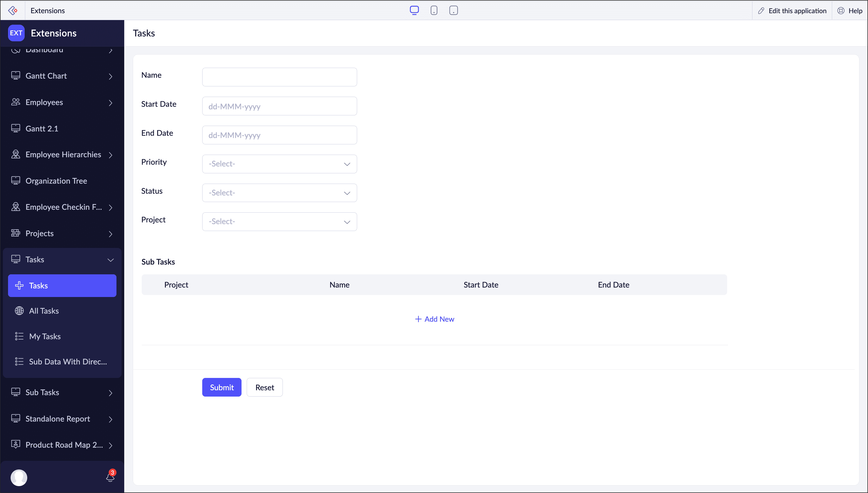Open the user profile avatar
Image resolution: width=868 pixels, height=493 pixels.
pyautogui.click(x=19, y=478)
